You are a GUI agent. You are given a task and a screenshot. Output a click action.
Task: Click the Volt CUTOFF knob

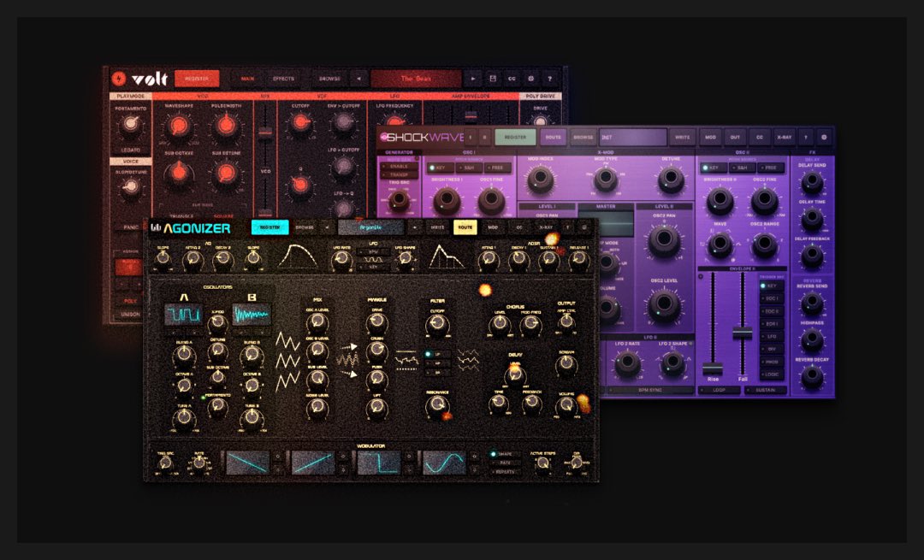[300, 123]
